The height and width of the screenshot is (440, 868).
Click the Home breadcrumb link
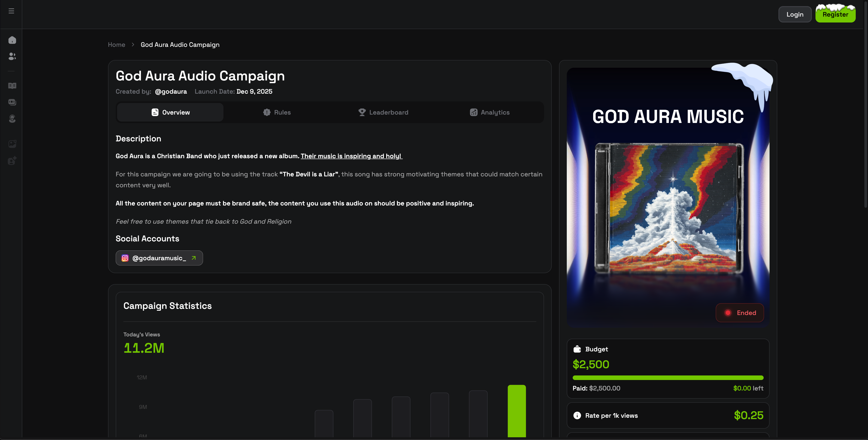(116, 45)
